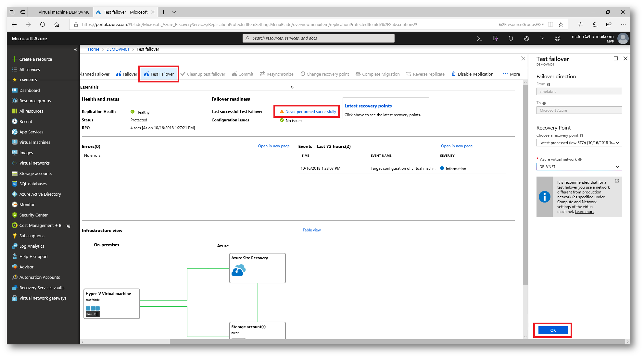Add page to favorites star
644x358 pixels.
pyautogui.click(x=561, y=24)
